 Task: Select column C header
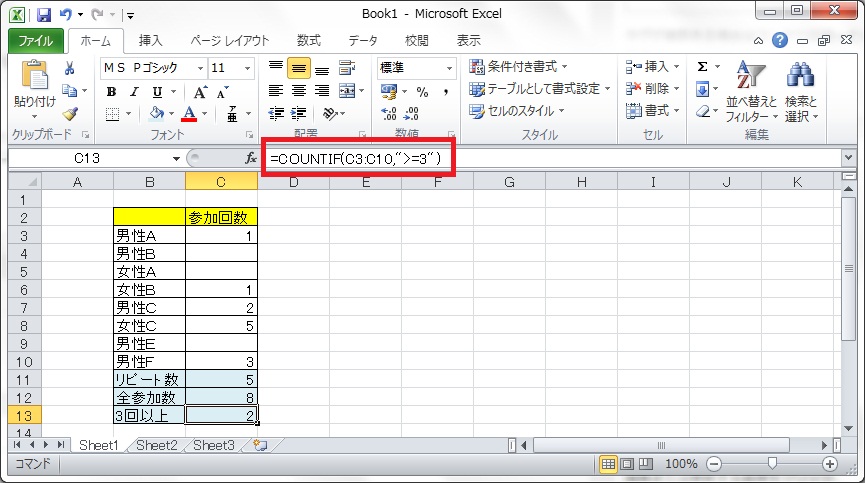[x=221, y=182]
